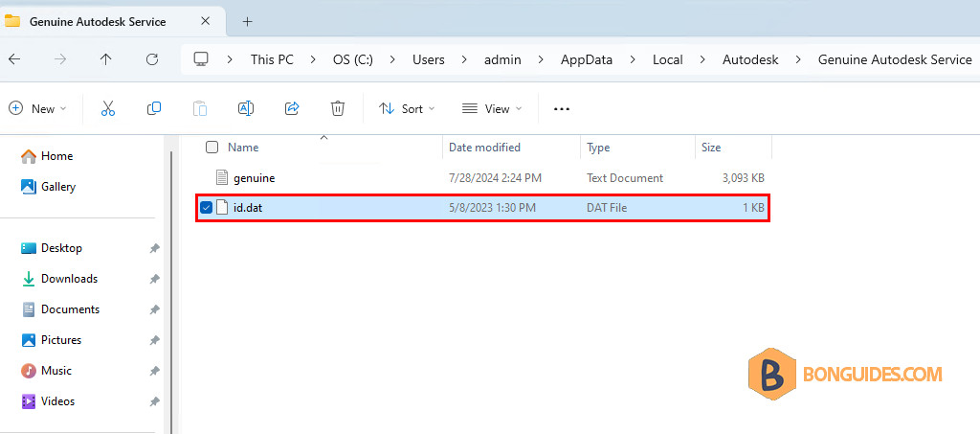Click the Copy icon in toolbar
980x434 pixels.
click(154, 108)
